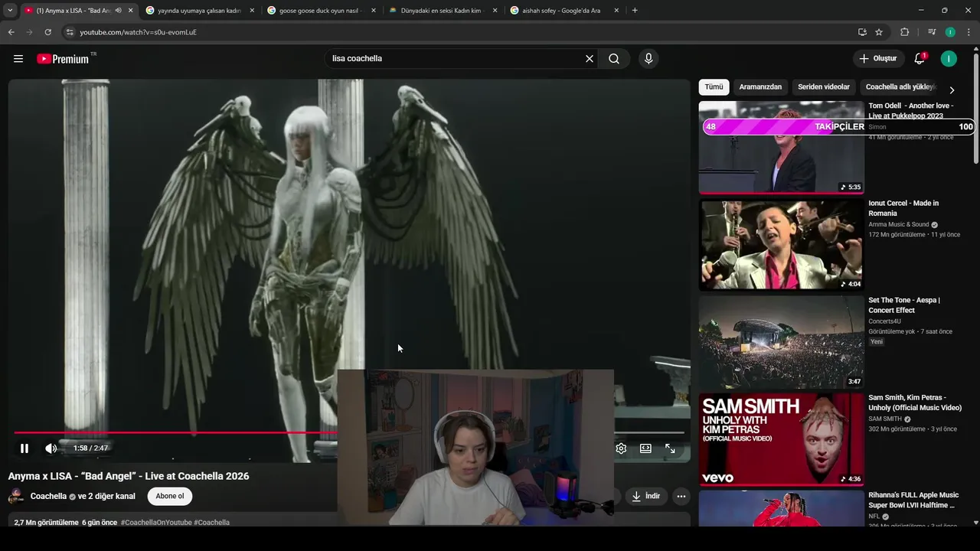Open media controls icon in toolbar
This screenshot has width=980, height=551.
coord(932,32)
